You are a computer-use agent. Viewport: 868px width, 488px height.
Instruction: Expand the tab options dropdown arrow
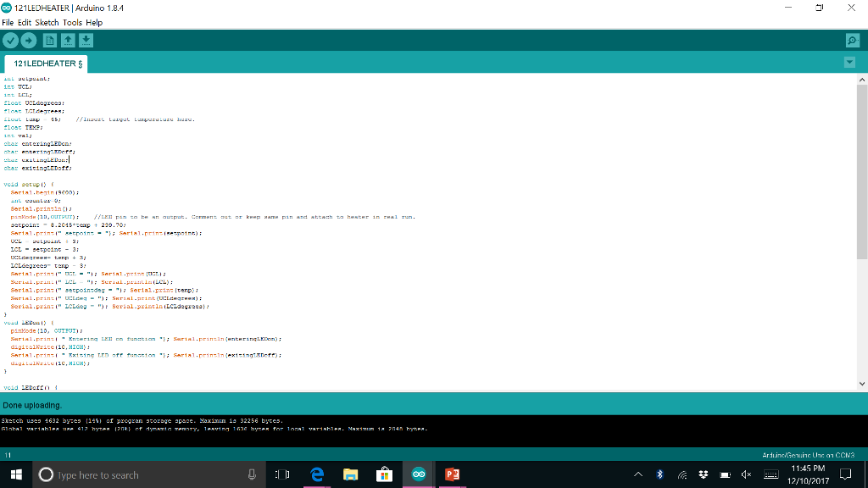tap(849, 63)
